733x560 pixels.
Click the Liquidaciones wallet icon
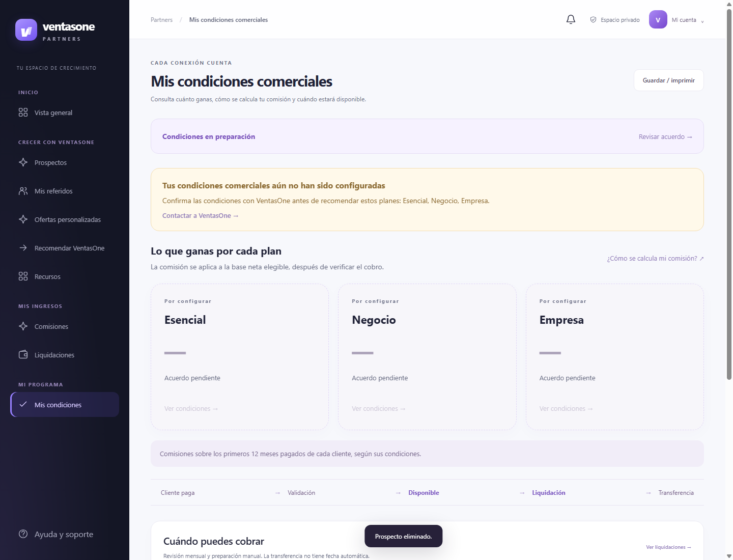(23, 355)
